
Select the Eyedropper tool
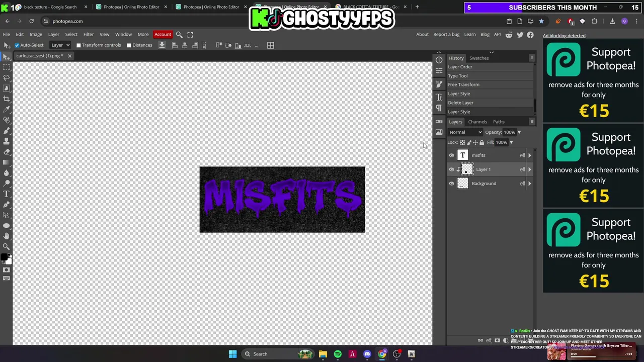(x=7, y=109)
